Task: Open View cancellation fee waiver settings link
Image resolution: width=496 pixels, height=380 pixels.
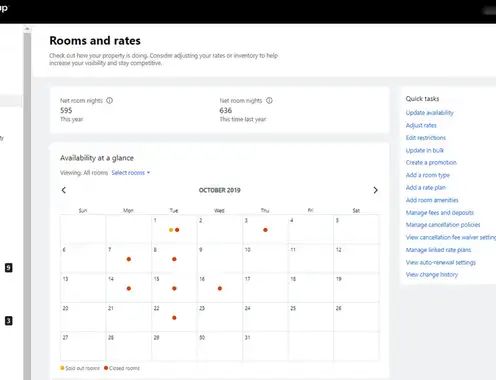Action: coord(451,237)
